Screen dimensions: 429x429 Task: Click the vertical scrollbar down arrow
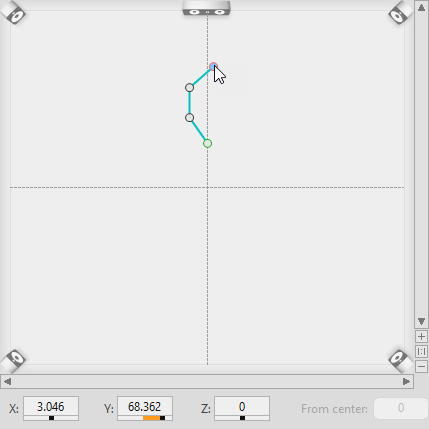(421, 321)
